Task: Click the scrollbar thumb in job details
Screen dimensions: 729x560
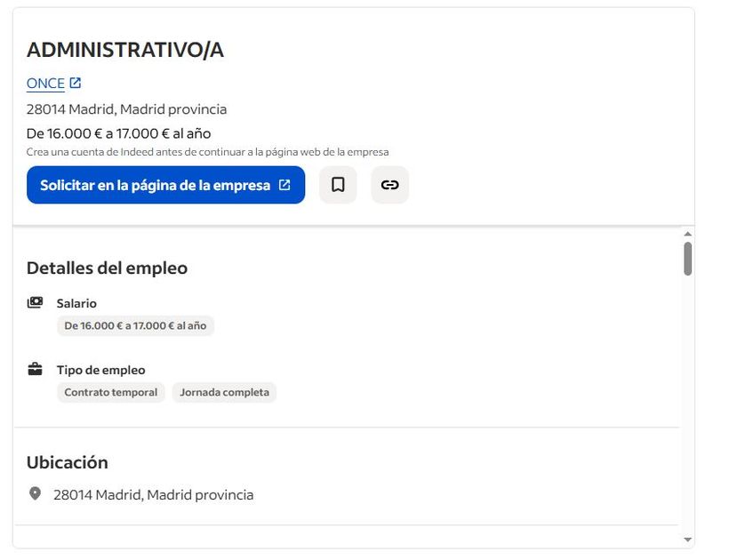Action: 687,258
